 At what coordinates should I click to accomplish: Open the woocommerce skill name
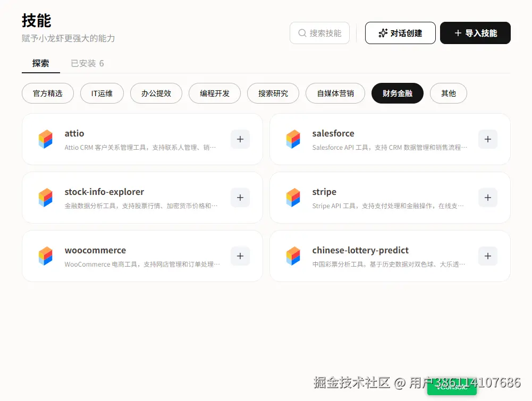[95, 250]
